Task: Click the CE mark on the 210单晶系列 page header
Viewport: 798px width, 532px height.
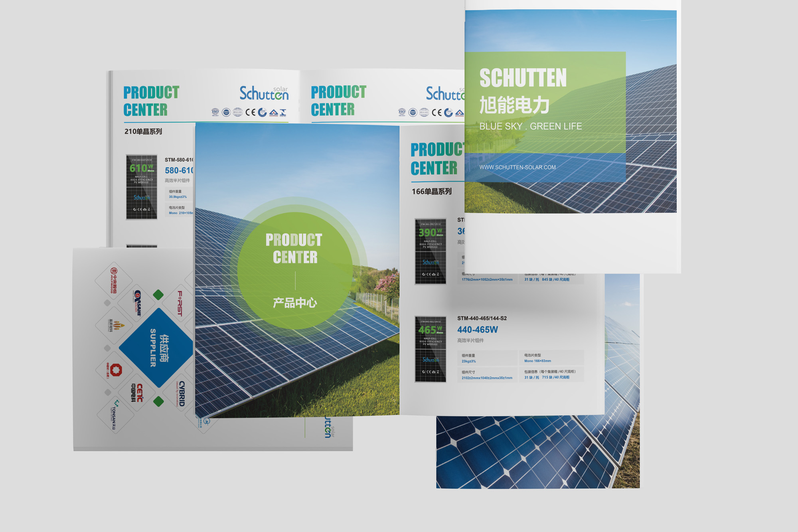Action: click(250, 112)
